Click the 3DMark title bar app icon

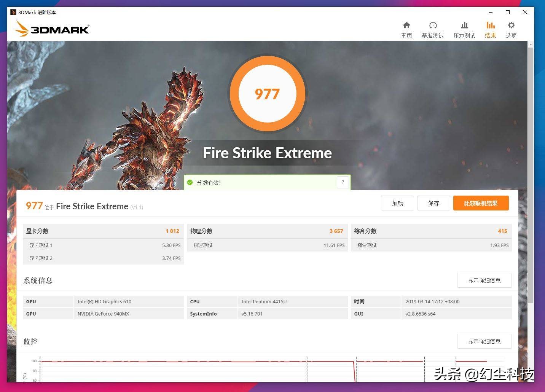tap(13, 12)
